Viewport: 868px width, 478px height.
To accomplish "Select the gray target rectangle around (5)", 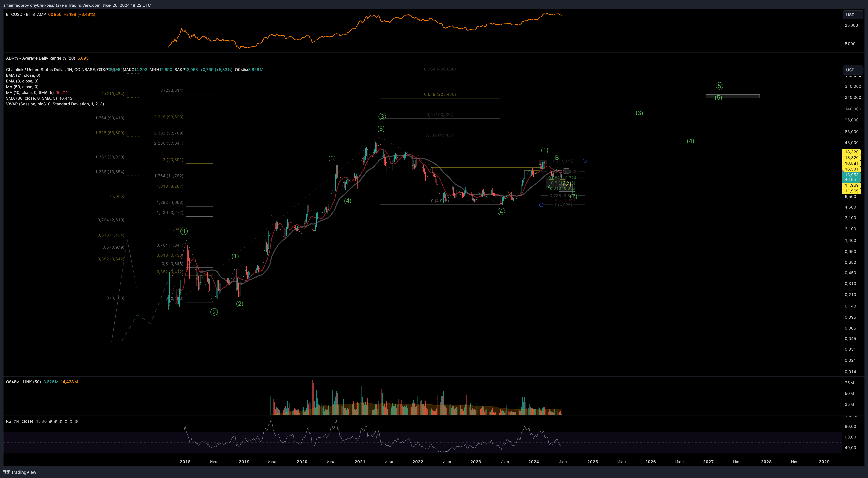I will tap(733, 96).
